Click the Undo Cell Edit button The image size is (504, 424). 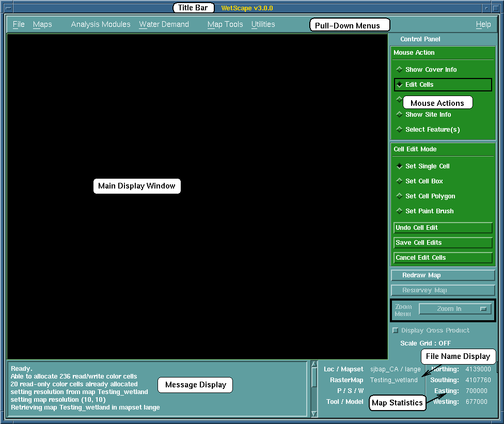(x=443, y=228)
